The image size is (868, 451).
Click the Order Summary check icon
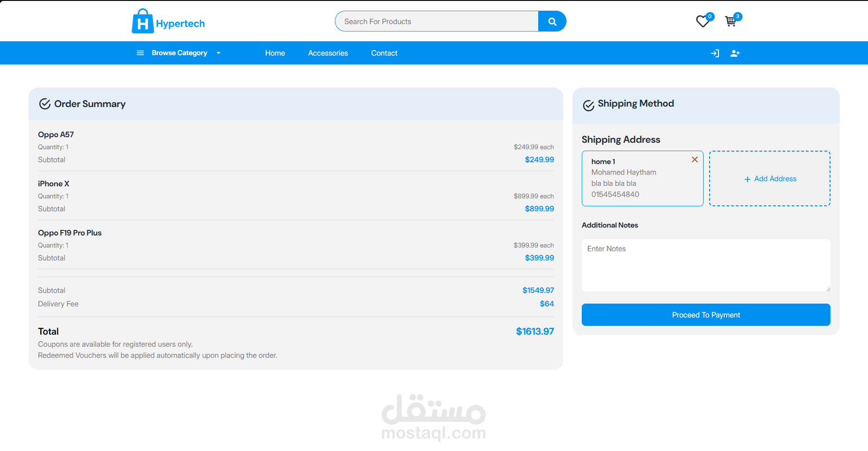45,104
